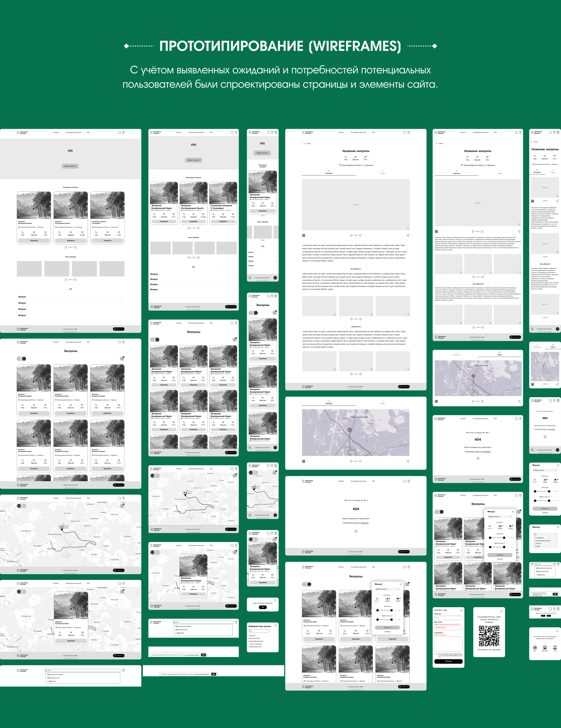Select the Картинка image download icon
Viewport: 561px width, 728px height.
click(545, 647)
